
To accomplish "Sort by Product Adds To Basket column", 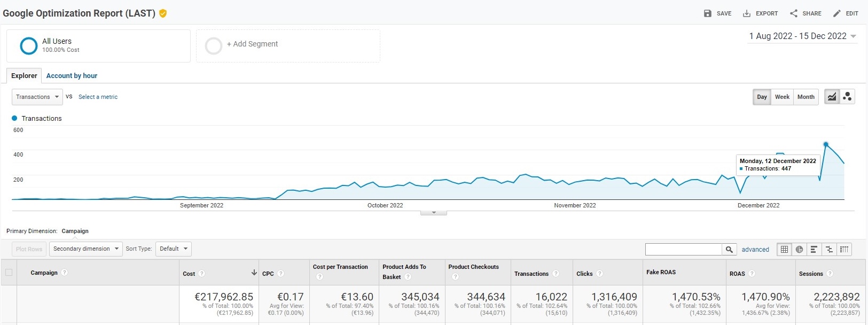I will click(x=404, y=272).
